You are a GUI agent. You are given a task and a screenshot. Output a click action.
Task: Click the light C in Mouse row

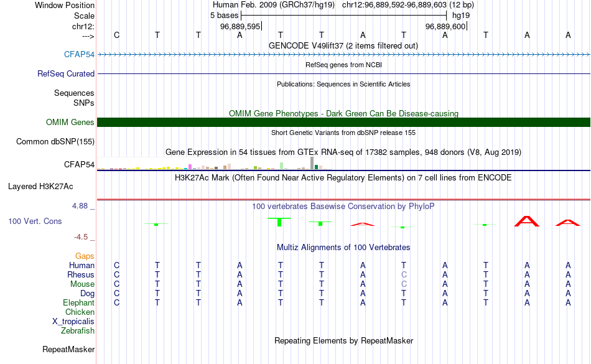coord(404,284)
